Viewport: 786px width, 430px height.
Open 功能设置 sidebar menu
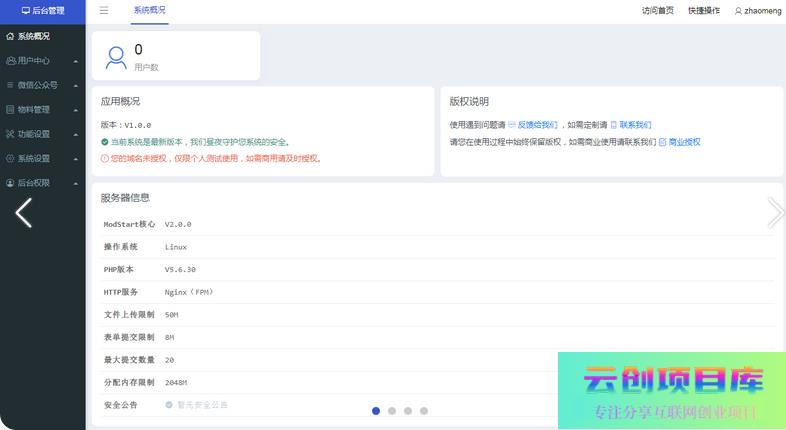tap(43, 134)
